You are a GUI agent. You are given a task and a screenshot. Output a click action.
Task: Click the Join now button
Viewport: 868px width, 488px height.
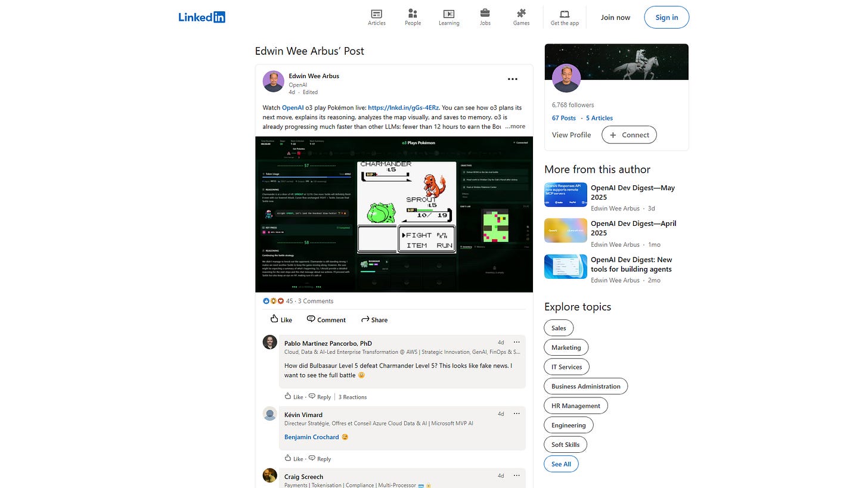615,17
